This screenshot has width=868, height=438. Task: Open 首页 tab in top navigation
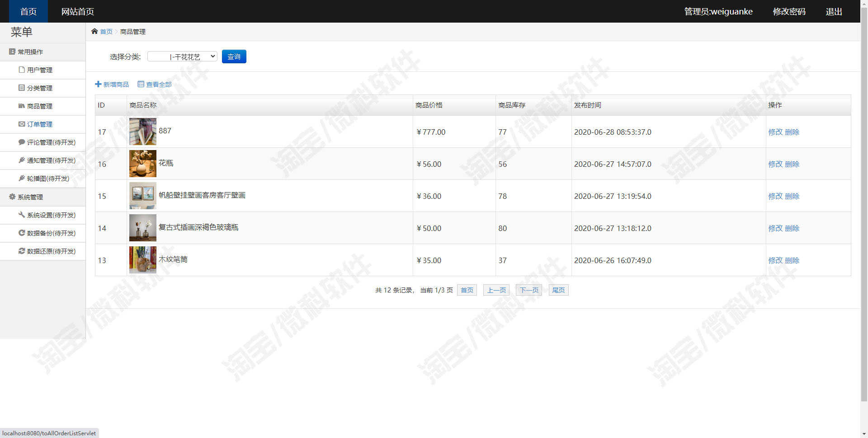coord(28,11)
